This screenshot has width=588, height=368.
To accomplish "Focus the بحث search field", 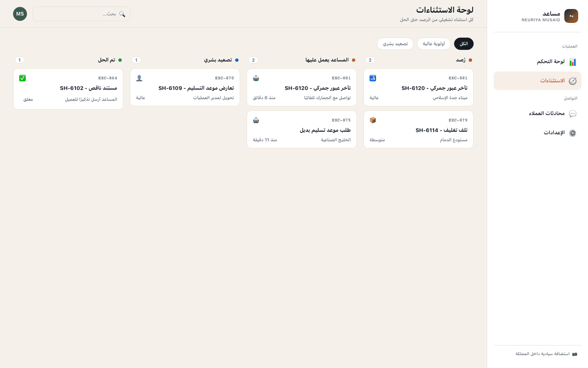I will click(82, 14).
